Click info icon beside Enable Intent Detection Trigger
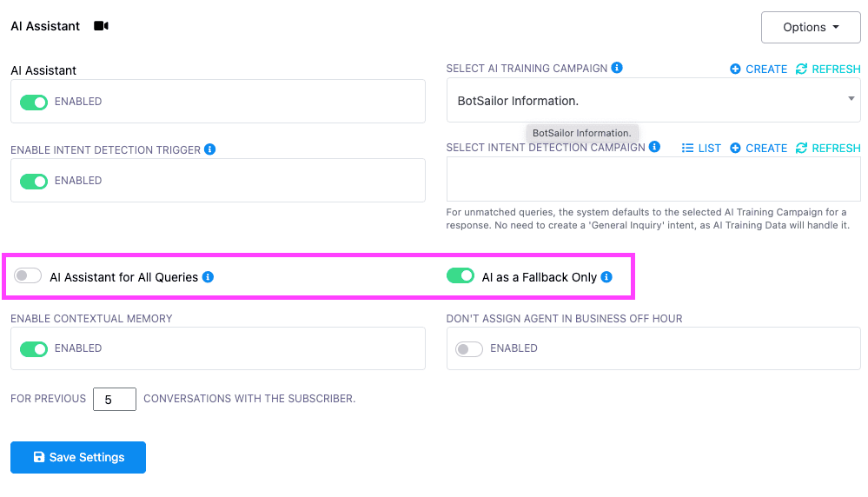Image resolution: width=868 pixels, height=497 pixels. pyautogui.click(x=209, y=149)
